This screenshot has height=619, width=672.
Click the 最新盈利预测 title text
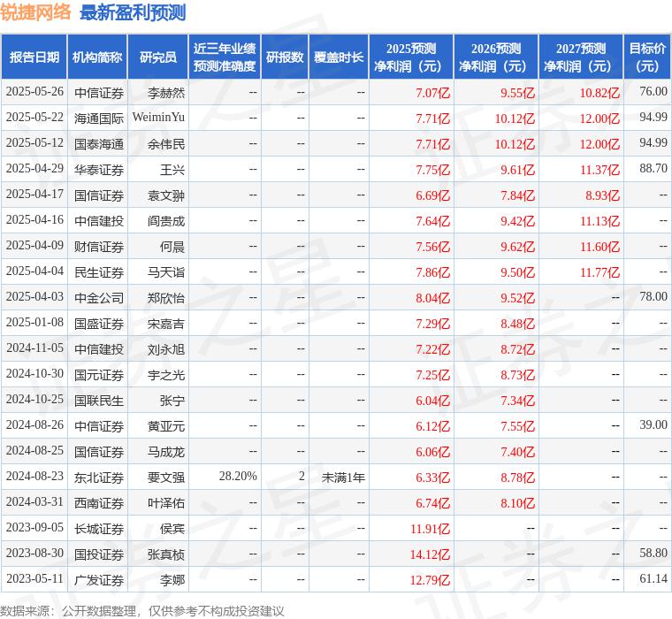pyautogui.click(x=133, y=12)
